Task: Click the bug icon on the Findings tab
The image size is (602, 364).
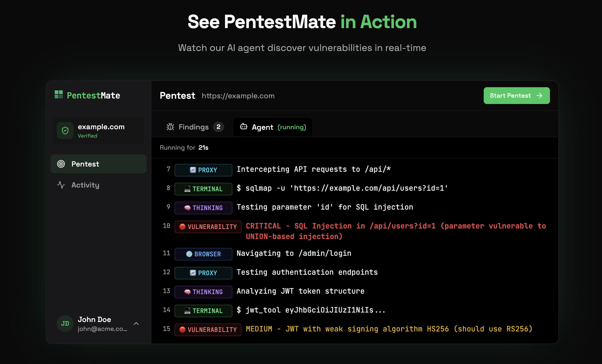Action: tap(170, 127)
